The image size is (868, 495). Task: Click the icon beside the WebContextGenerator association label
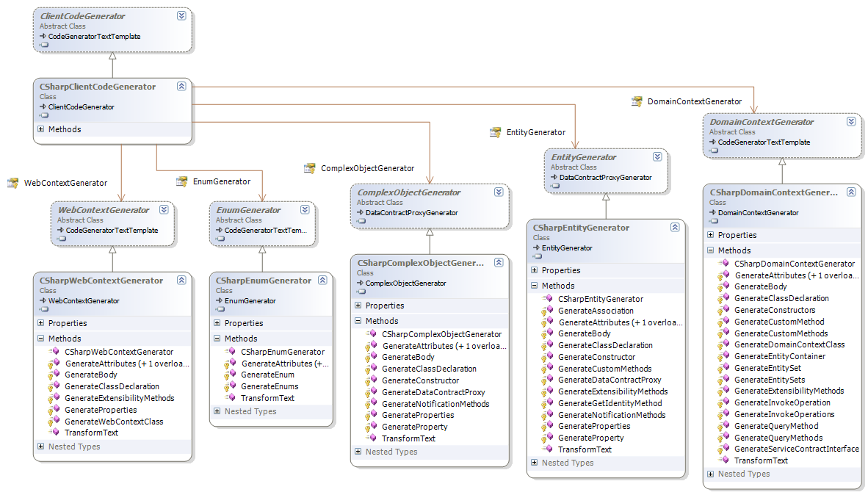point(12,183)
